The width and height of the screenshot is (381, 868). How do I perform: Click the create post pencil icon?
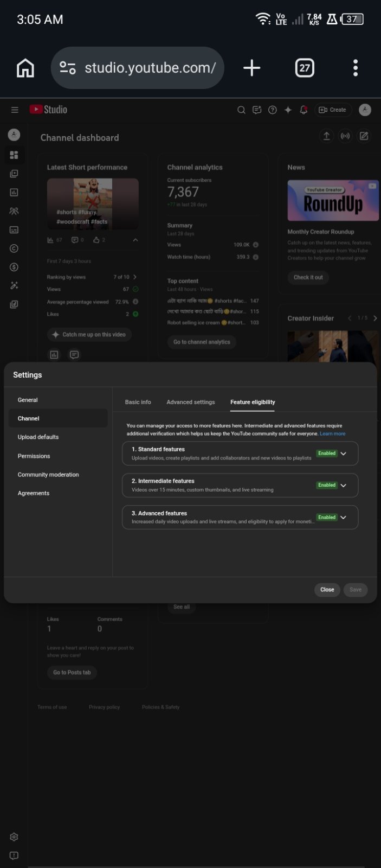(x=364, y=136)
